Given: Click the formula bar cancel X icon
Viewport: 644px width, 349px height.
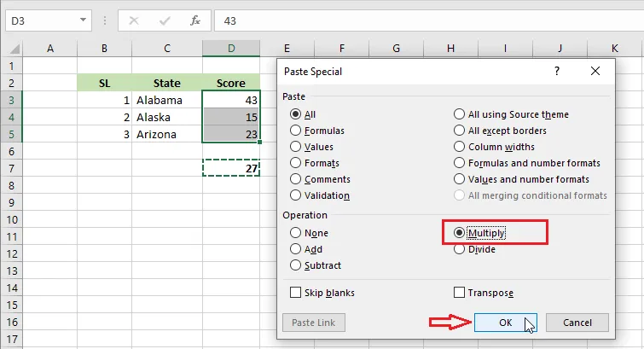Looking at the screenshot, I should tap(134, 20).
